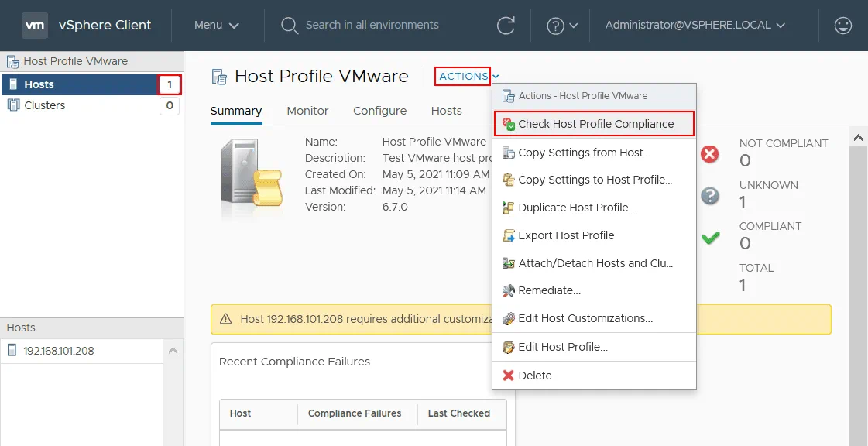Switch to the Monitor tab
Image resolution: width=868 pixels, height=446 pixels.
[307, 111]
